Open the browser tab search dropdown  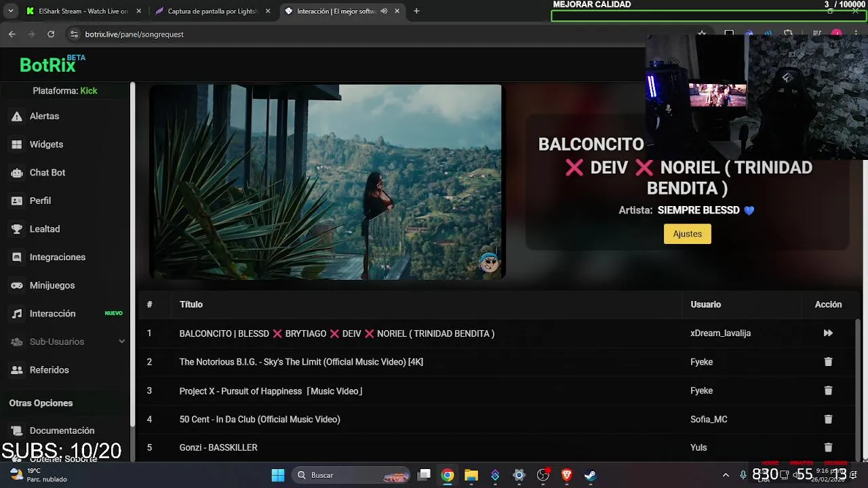(10, 11)
